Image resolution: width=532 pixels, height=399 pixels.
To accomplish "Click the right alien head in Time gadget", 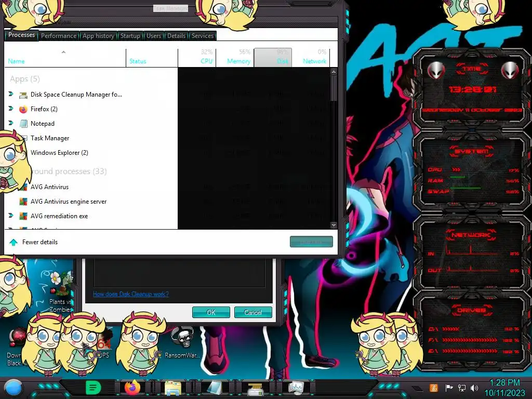I will coord(509,70).
